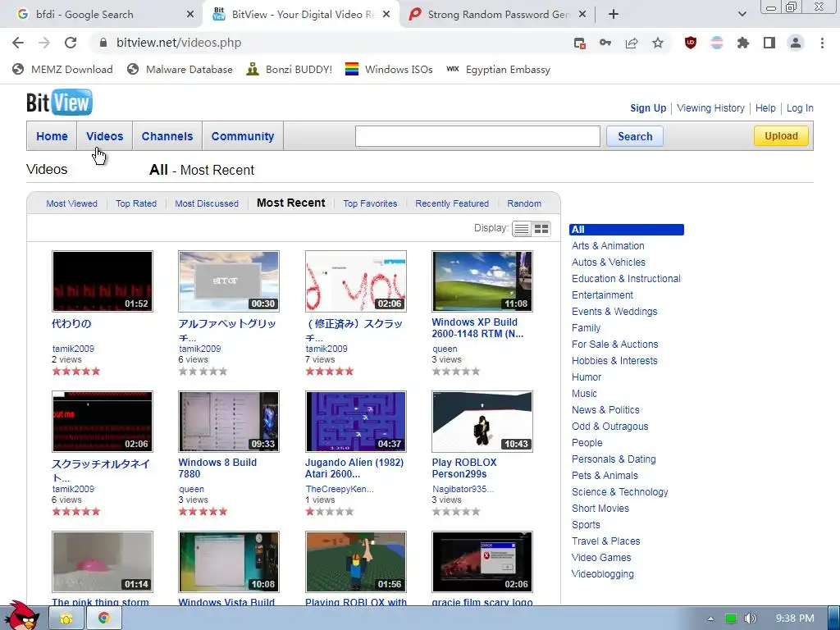Image resolution: width=840 pixels, height=630 pixels.
Task: Filter by Arts & Animation category
Action: (x=608, y=246)
